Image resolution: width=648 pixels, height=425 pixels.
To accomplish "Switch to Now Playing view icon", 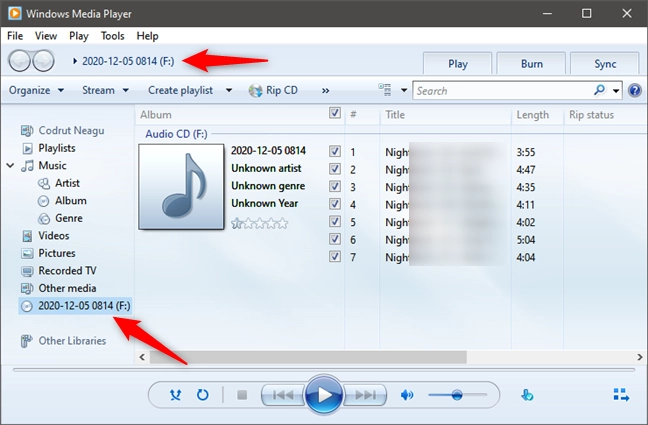I will point(621,395).
